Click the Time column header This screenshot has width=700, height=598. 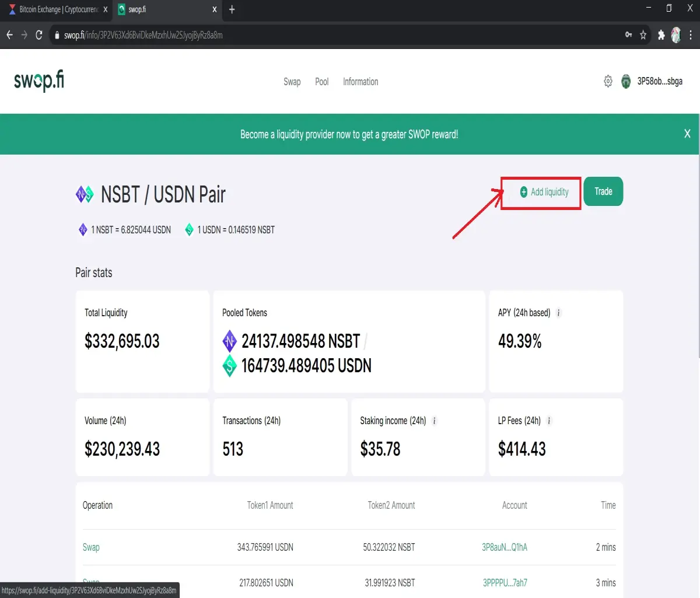coord(608,505)
